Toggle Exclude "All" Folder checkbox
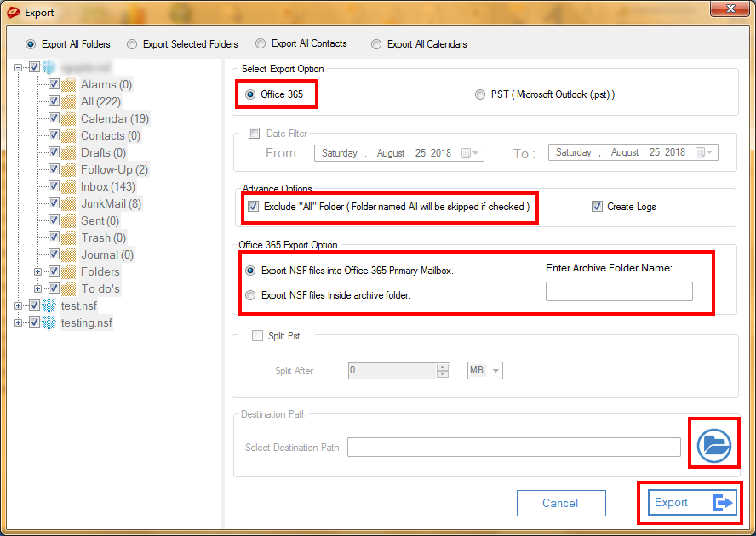The width and height of the screenshot is (756, 536). click(253, 207)
